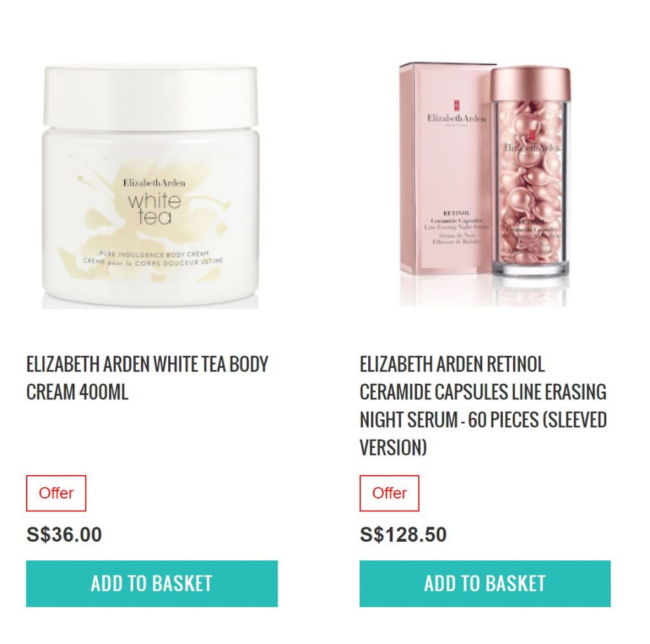The height and width of the screenshot is (644, 650).
Task: Select the S$128.50 price
Action: (403, 534)
